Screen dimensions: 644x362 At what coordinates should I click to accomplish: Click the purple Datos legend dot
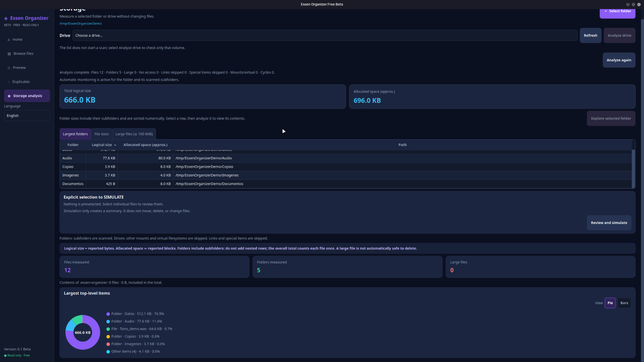108,314
